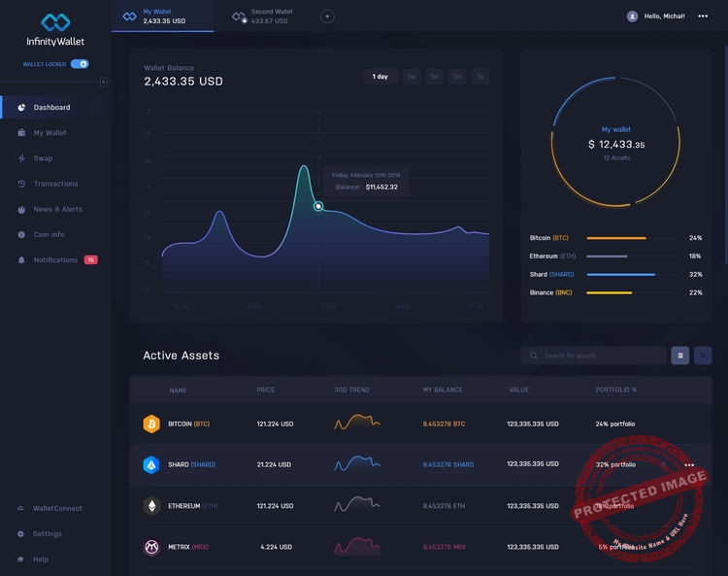Screen dimensions: 728x576
Task: Switch to the Second Wallet tab
Action: (x=263, y=17)
